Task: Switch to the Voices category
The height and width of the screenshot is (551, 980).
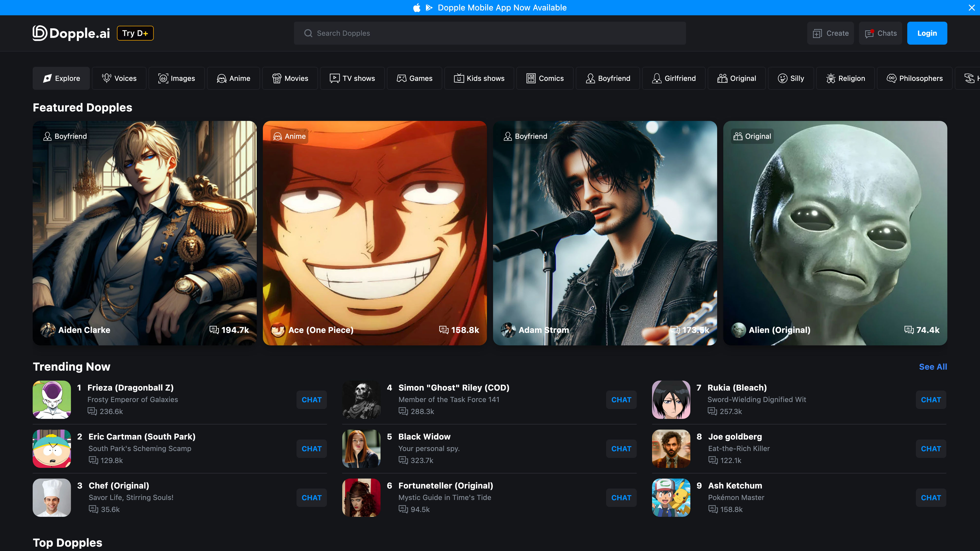Action: tap(119, 78)
